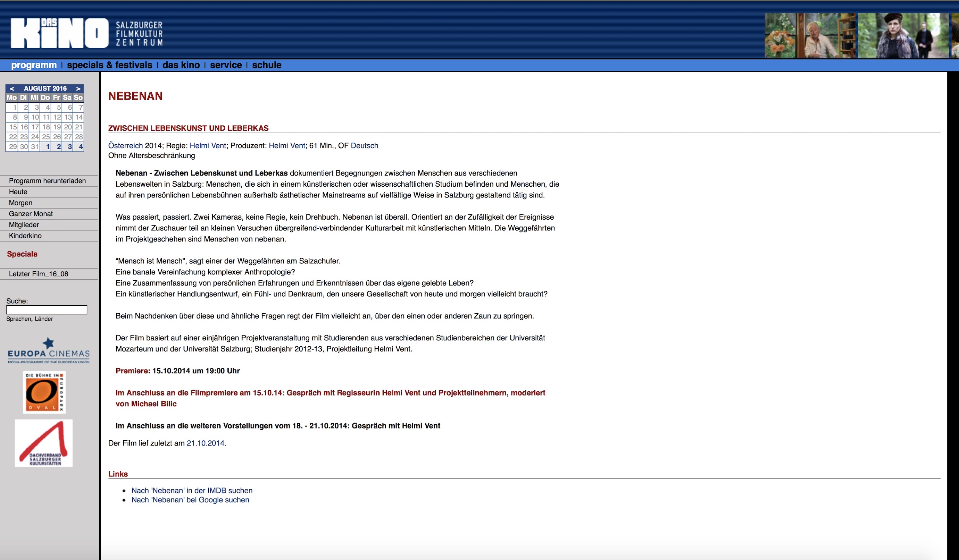Open Dachverband Salzburger Kulturstätten logo
This screenshot has height=560, width=959.
click(x=44, y=443)
